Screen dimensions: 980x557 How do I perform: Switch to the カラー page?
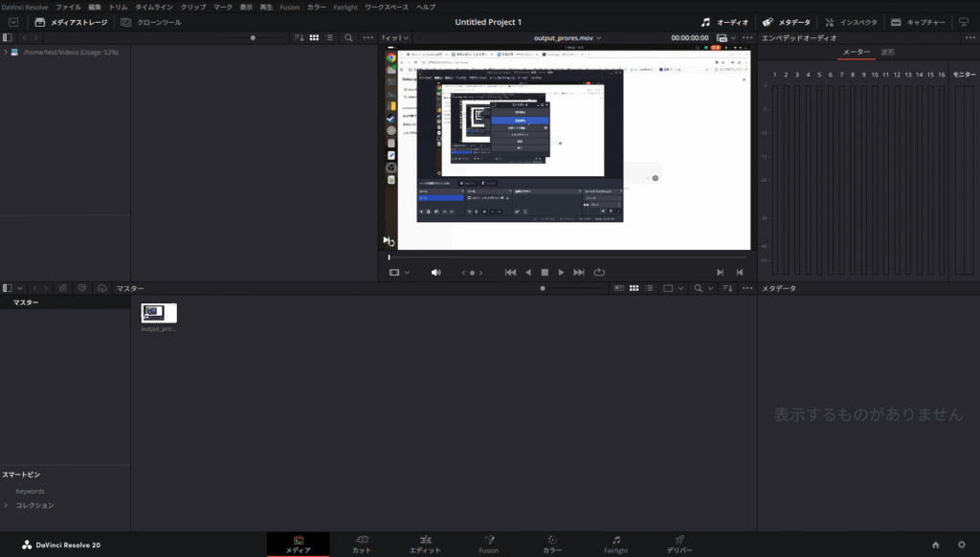(x=552, y=545)
